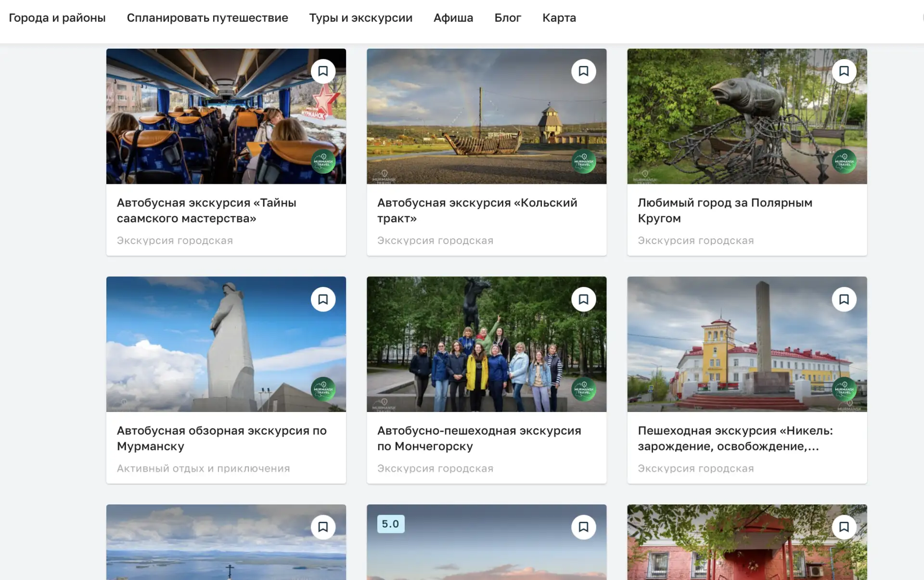Save «Любимый город за Полярным Кругом» bookmark
Screen dimensions: 924x580
(x=844, y=71)
